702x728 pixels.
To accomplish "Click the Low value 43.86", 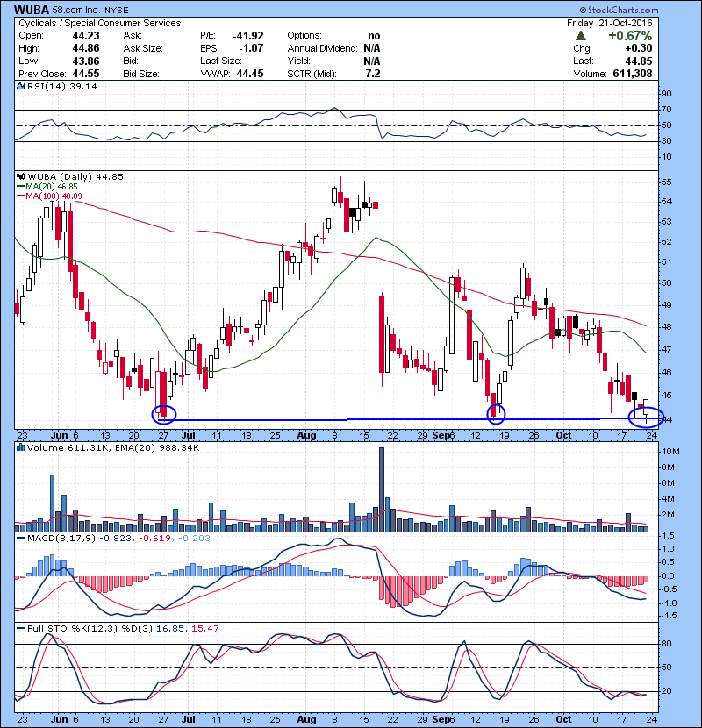I will tap(86, 61).
